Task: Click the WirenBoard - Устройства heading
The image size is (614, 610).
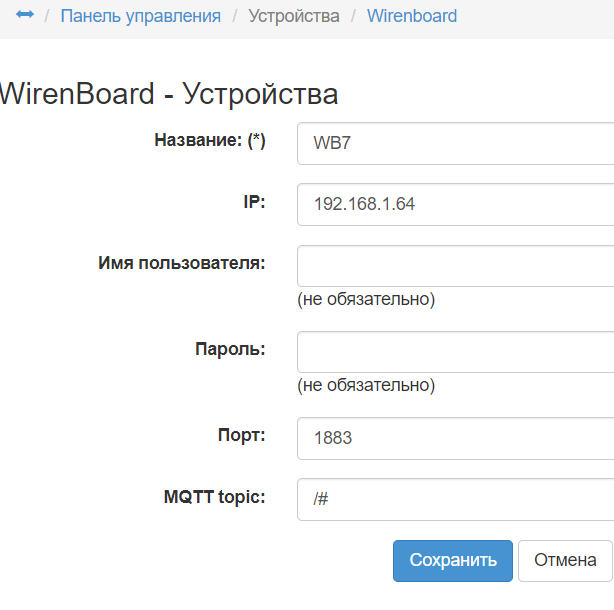Action: click(x=168, y=94)
